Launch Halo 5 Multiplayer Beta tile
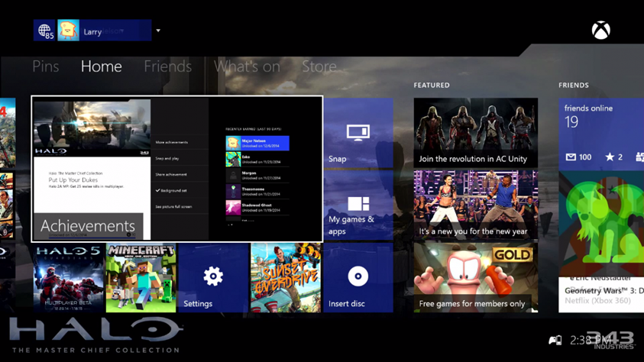The height and width of the screenshot is (362, 644). point(68,277)
